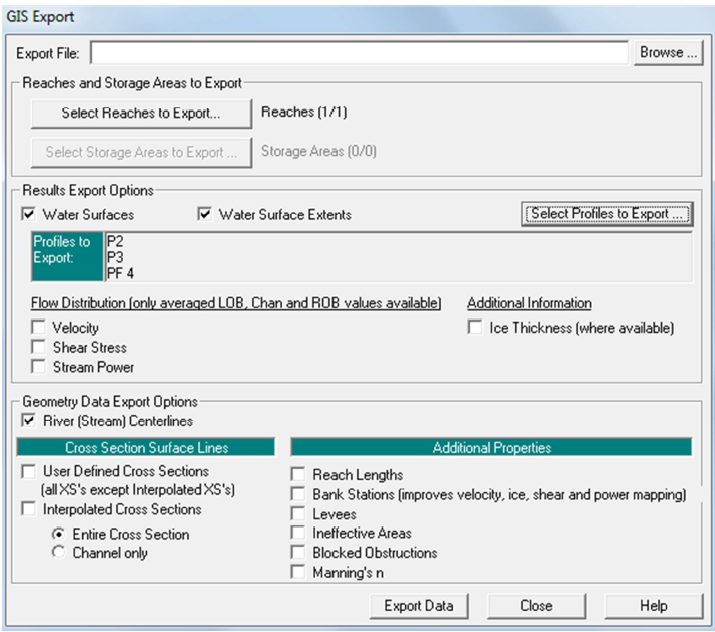
Task: Uncheck the Water Surfaces checkbox
Action: point(30,214)
